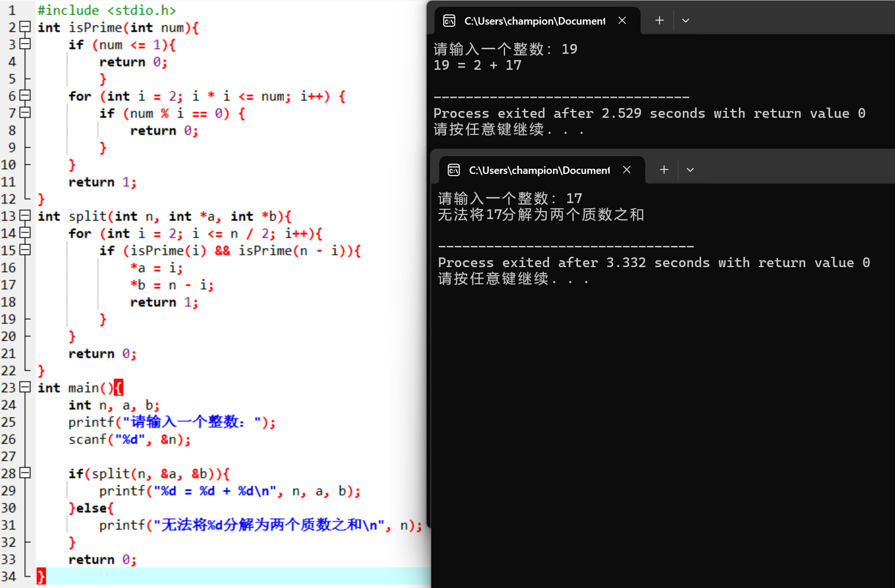This screenshot has height=588, width=895.
Task: Toggle the fold marker next to line 15
Action: pos(24,250)
